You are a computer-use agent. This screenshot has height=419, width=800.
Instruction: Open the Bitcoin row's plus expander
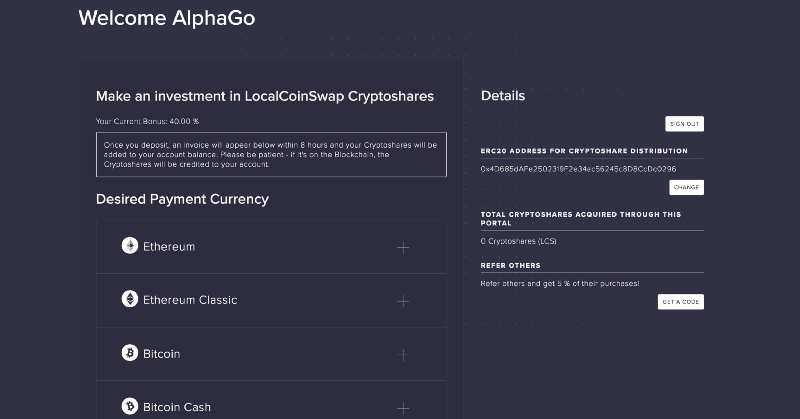pos(403,354)
